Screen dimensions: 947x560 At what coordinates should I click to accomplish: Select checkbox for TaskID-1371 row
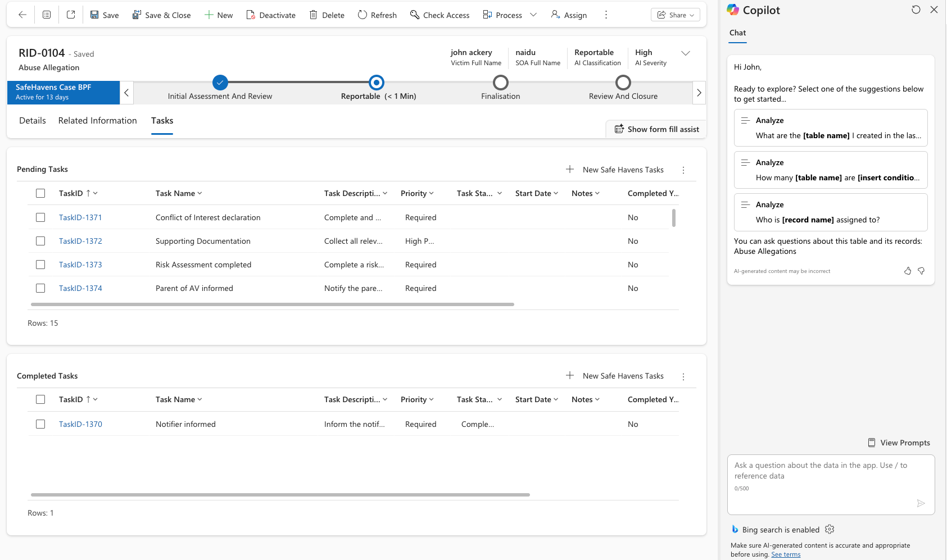click(40, 217)
